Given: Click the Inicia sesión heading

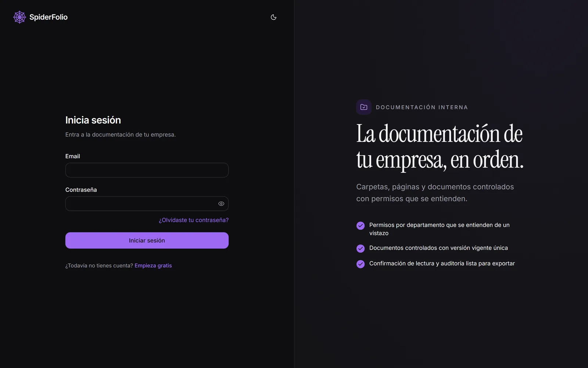Looking at the screenshot, I should pyautogui.click(x=93, y=120).
